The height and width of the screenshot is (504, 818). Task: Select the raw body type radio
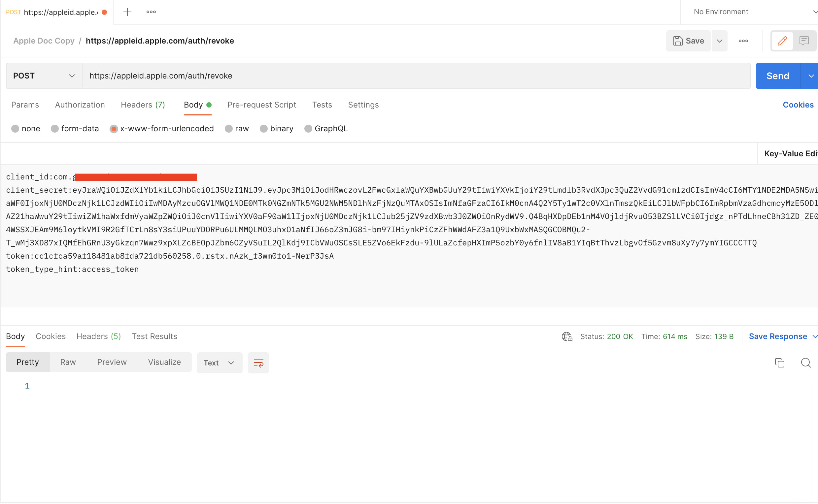228,129
